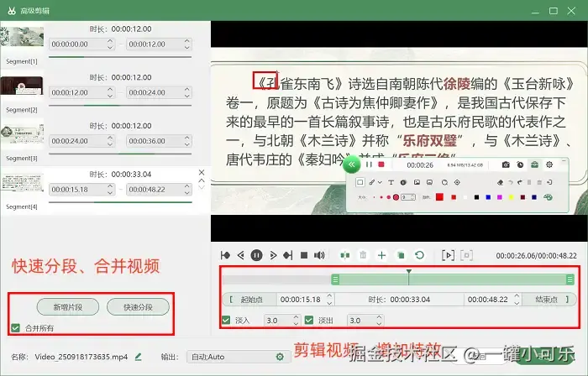This screenshot has width=588, height=376.
Task: Decrease the fade-out duration 3.0
Action: [x=379, y=323]
